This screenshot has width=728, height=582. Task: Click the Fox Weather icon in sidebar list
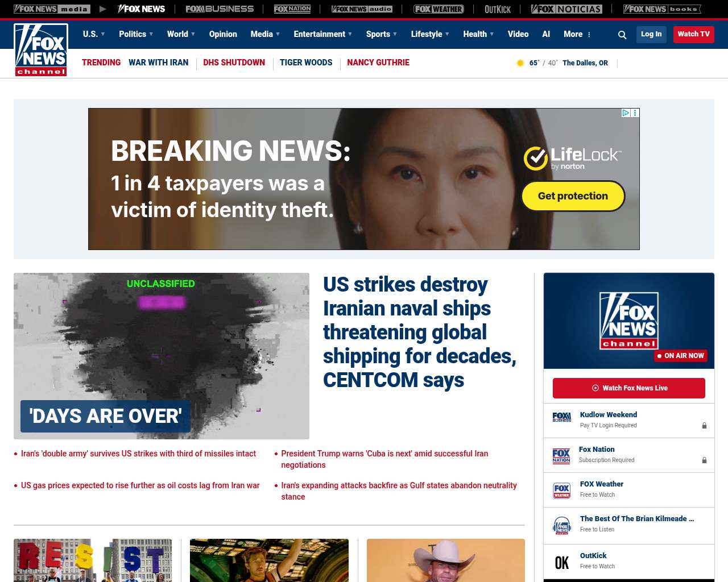click(x=562, y=490)
